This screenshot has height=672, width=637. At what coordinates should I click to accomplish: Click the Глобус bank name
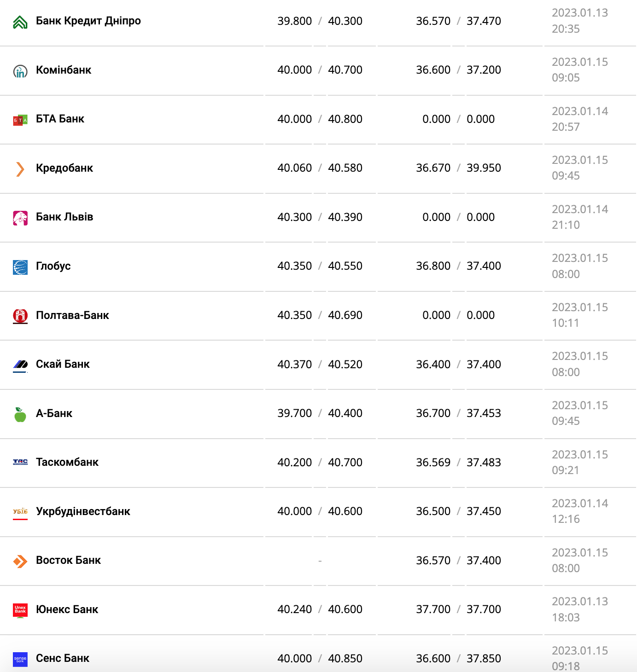tap(53, 266)
